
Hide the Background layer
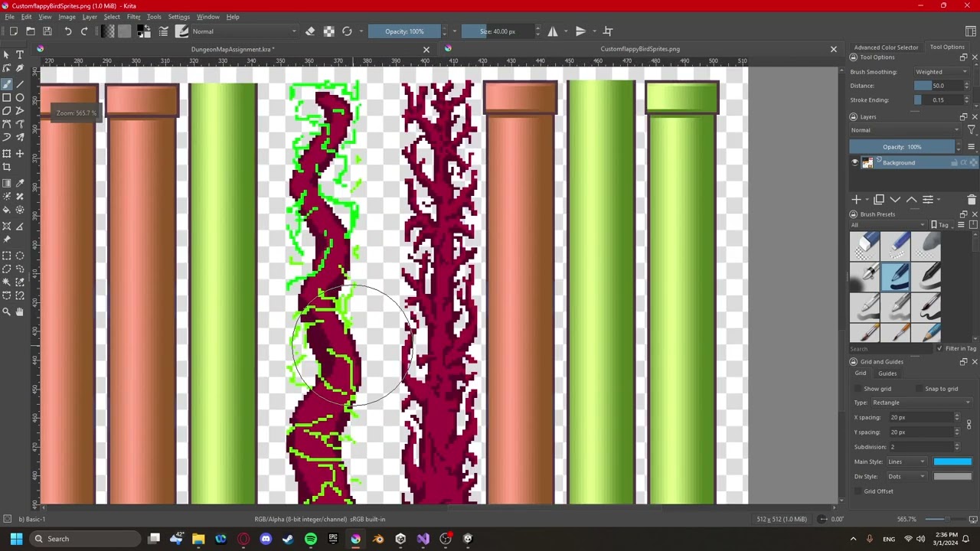pyautogui.click(x=855, y=162)
